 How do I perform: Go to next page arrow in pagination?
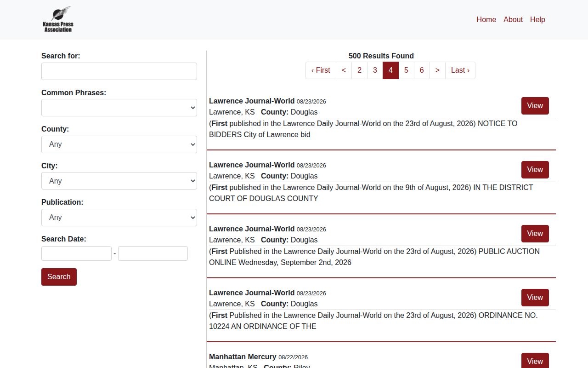[437, 70]
